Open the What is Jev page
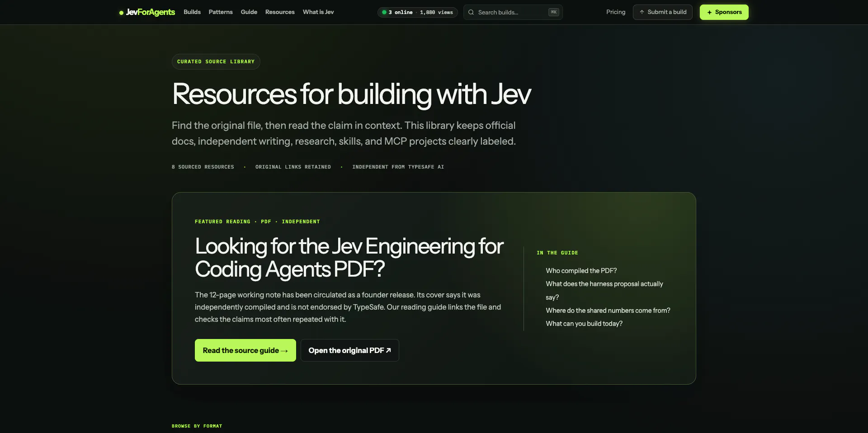Viewport: 868px width, 433px height. pyautogui.click(x=318, y=12)
